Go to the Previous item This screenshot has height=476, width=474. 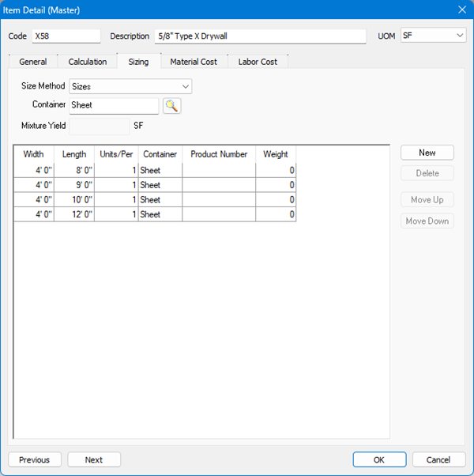35,459
